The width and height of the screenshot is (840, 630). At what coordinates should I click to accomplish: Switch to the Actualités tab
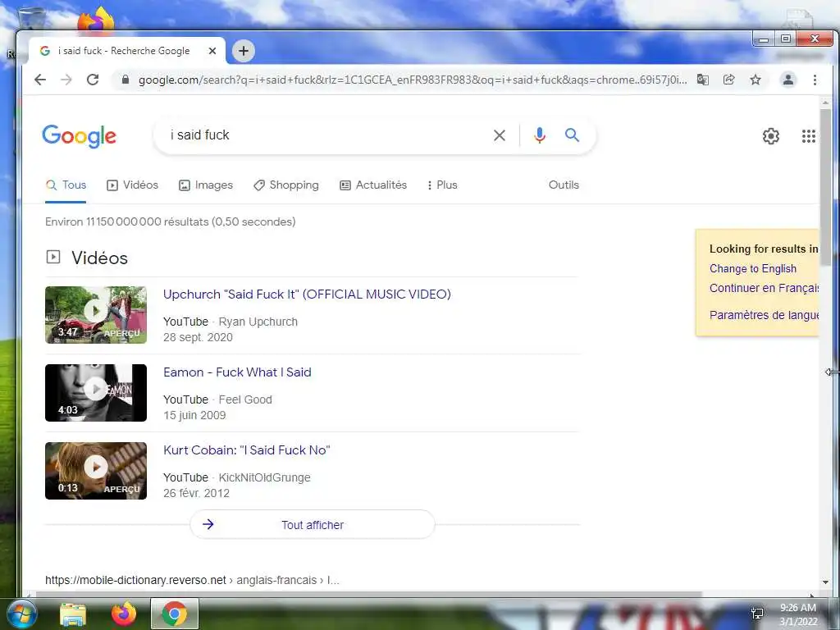pos(373,185)
